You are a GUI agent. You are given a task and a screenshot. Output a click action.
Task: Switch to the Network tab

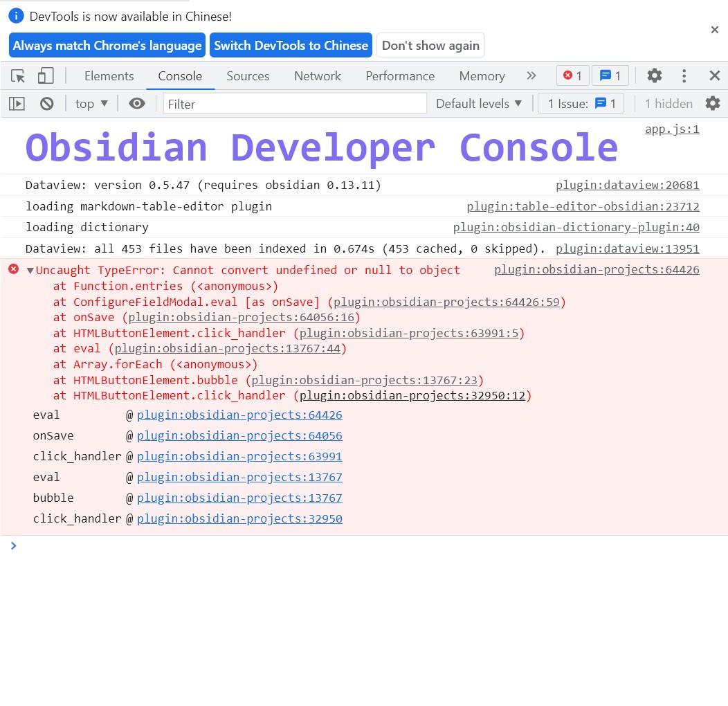[317, 76]
